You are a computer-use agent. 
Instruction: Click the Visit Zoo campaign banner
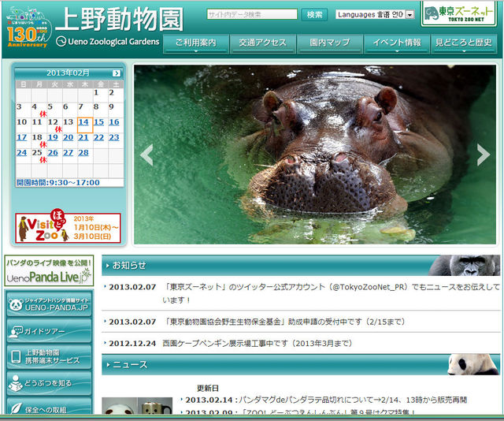click(x=68, y=227)
